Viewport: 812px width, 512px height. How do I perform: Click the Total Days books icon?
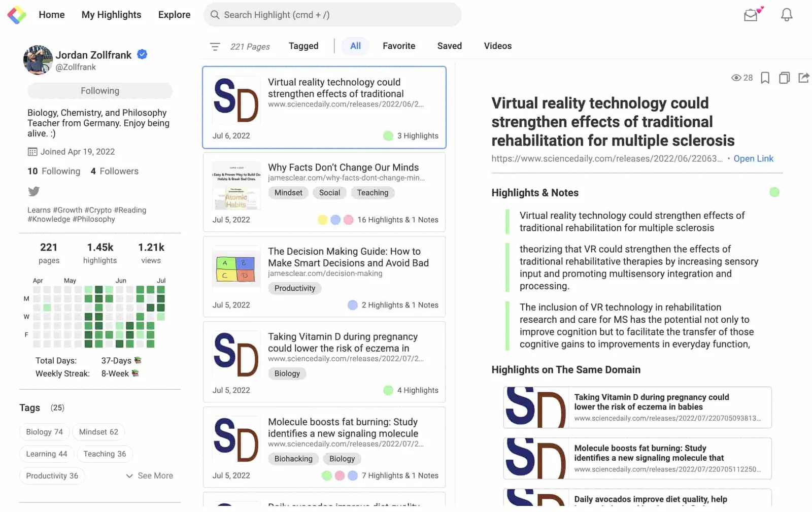(138, 360)
